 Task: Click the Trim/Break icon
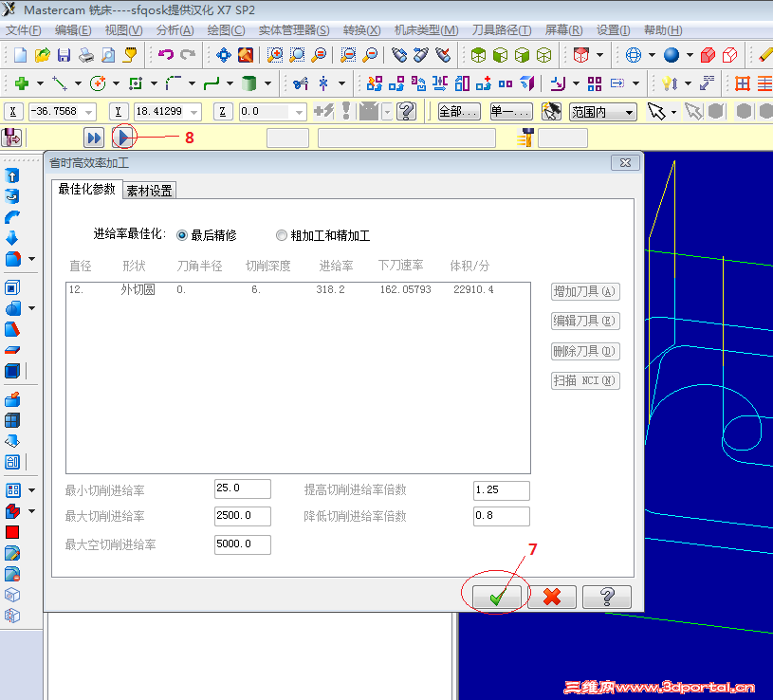tap(301, 83)
